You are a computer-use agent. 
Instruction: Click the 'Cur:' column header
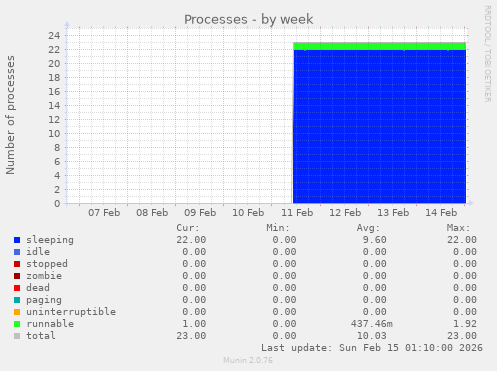click(x=188, y=228)
